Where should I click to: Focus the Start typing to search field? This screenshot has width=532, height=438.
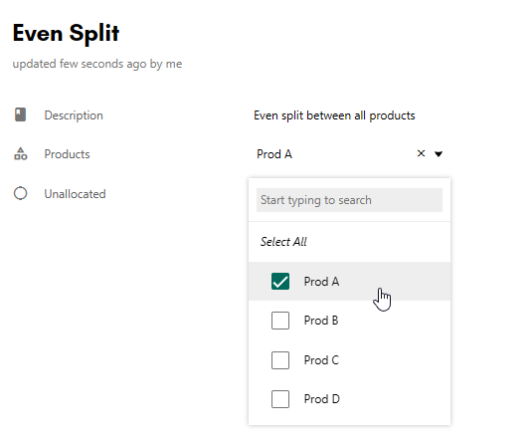(349, 200)
